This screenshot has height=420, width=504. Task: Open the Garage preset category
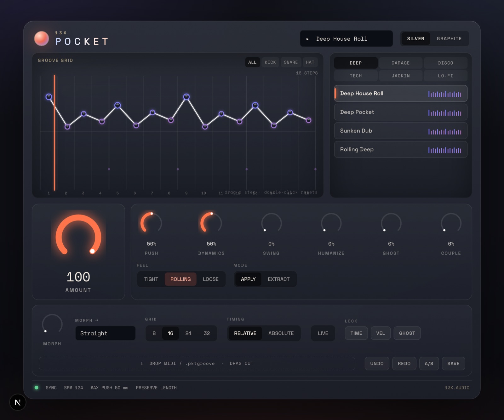[401, 63]
